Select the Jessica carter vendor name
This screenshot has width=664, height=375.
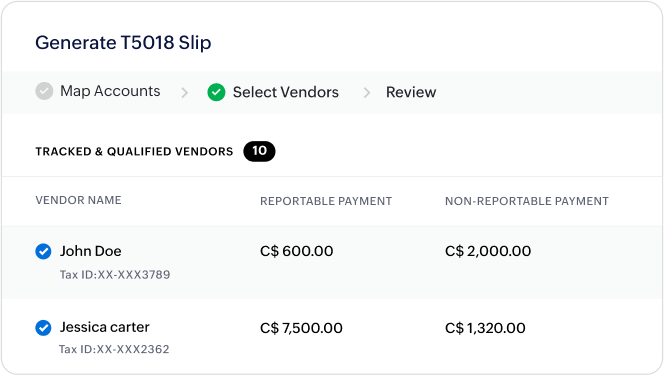[x=105, y=327]
